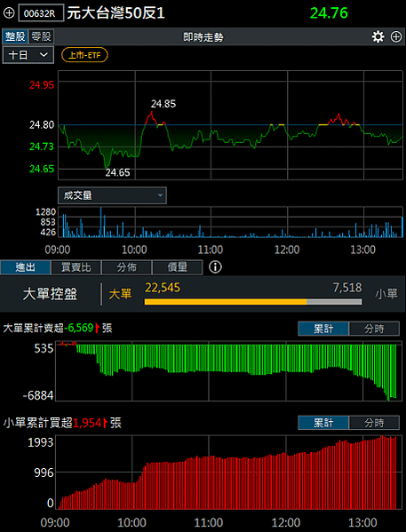Open the 買賣比 tab
Screen dimensions: 406x532
coord(76,267)
